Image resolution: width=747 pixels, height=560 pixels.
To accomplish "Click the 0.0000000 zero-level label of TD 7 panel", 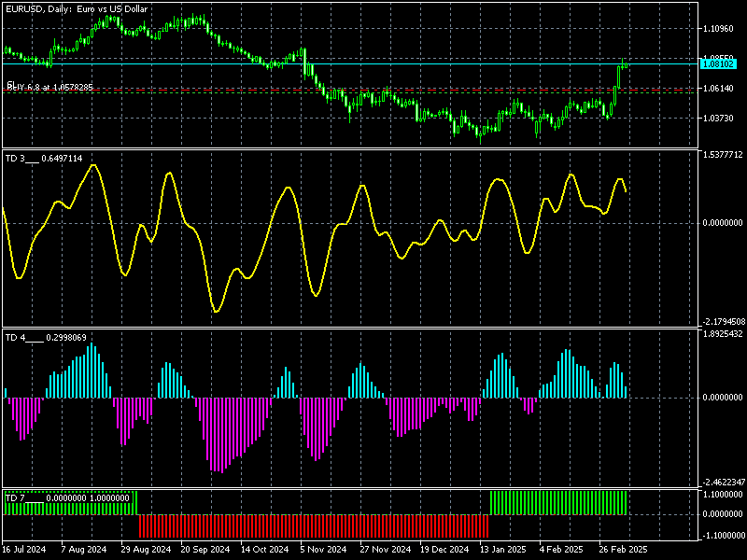I will [x=722, y=514].
